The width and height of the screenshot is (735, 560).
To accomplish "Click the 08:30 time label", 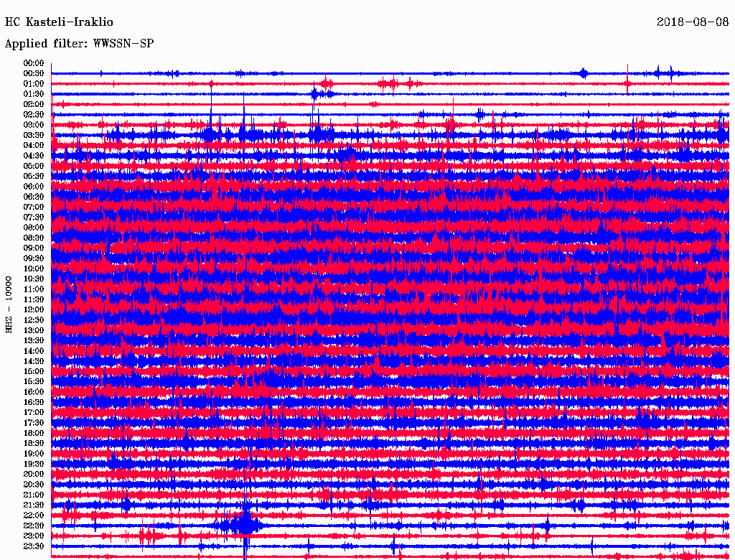I will click(x=34, y=238).
